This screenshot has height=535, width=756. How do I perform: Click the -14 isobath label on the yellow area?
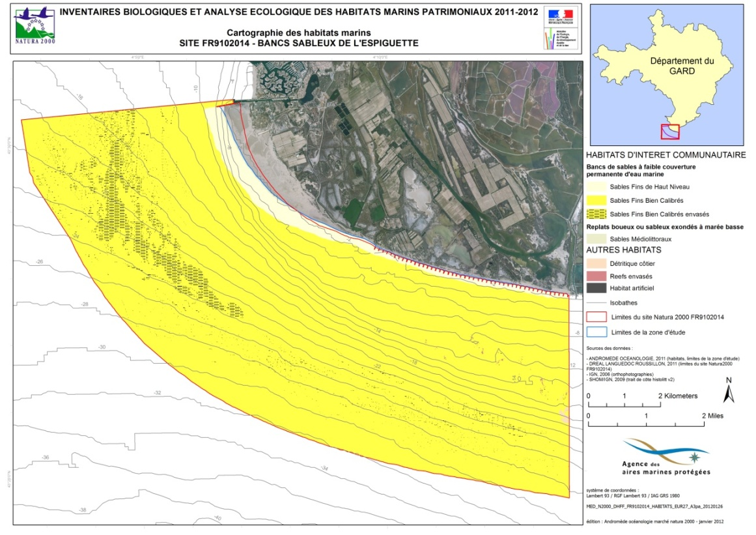[x=378, y=330]
